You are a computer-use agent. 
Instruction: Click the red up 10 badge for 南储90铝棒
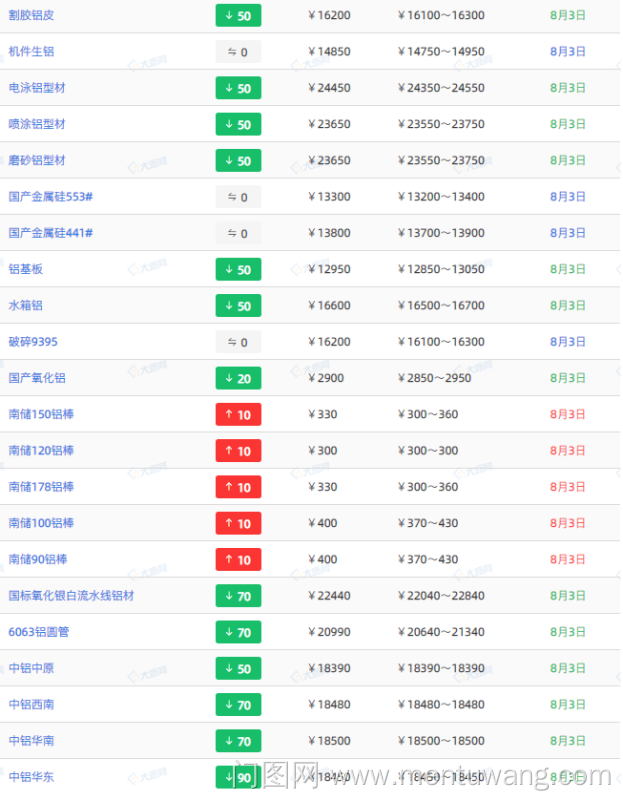pyautogui.click(x=238, y=560)
